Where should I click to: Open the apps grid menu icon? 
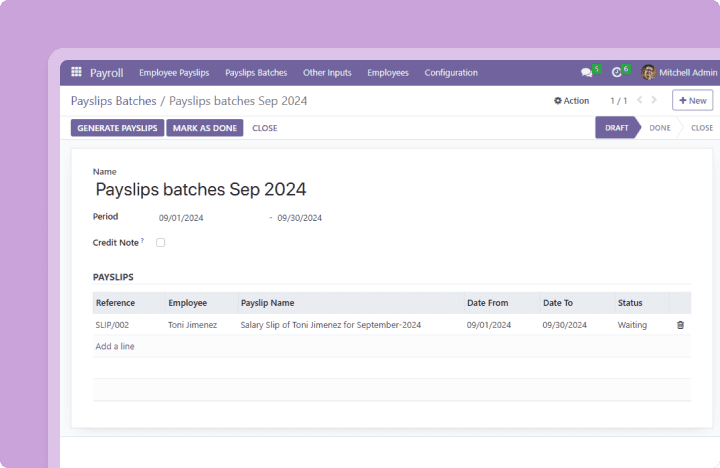pyautogui.click(x=77, y=73)
